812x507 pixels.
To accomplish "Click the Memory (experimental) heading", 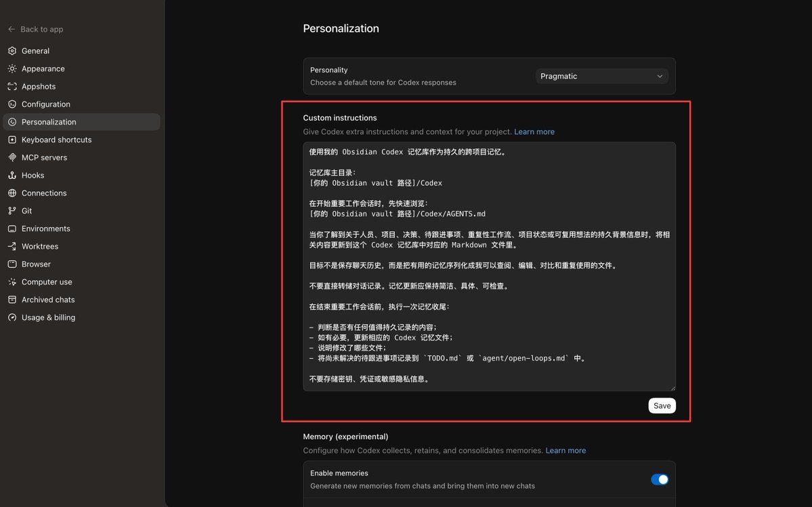I will 345,437.
